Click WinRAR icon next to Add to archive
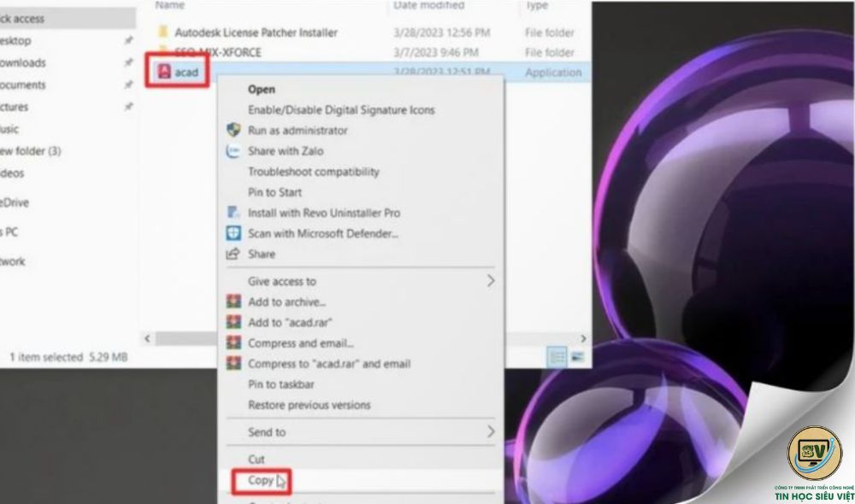 [x=233, y=302]
